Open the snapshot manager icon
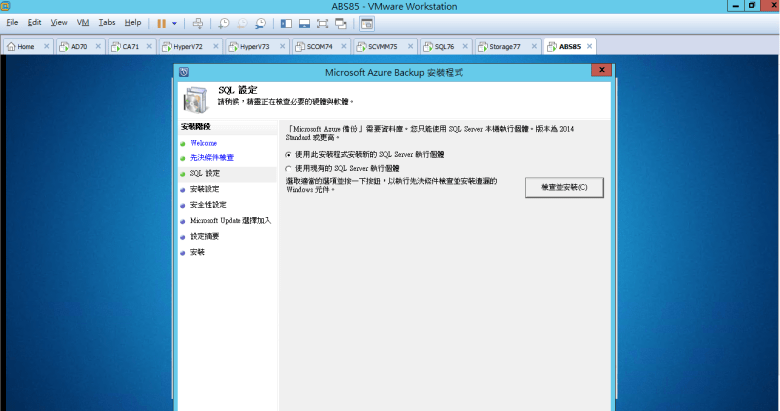Viewport: 780px width, 411px height. [260, 22]
